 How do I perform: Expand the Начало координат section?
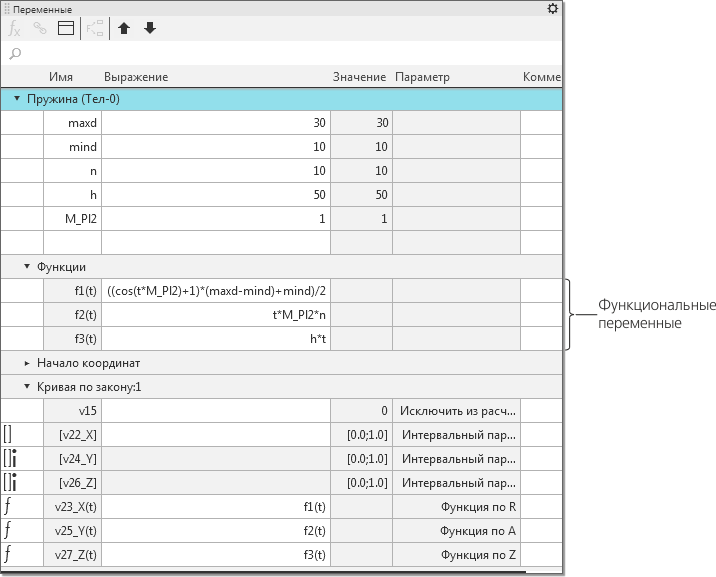pyautogui.click(x=27, y=363)
